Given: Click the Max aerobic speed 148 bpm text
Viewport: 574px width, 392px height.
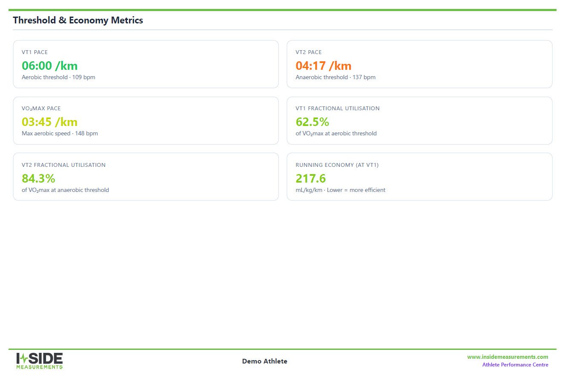Looking at the screenshot, I should pyautogui.click(x=60, y=133).
